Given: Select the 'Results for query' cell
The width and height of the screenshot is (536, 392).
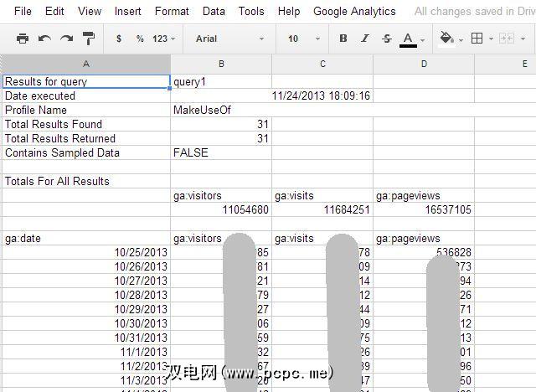Looking at the screenshot, I should click(x=86, y=82).
